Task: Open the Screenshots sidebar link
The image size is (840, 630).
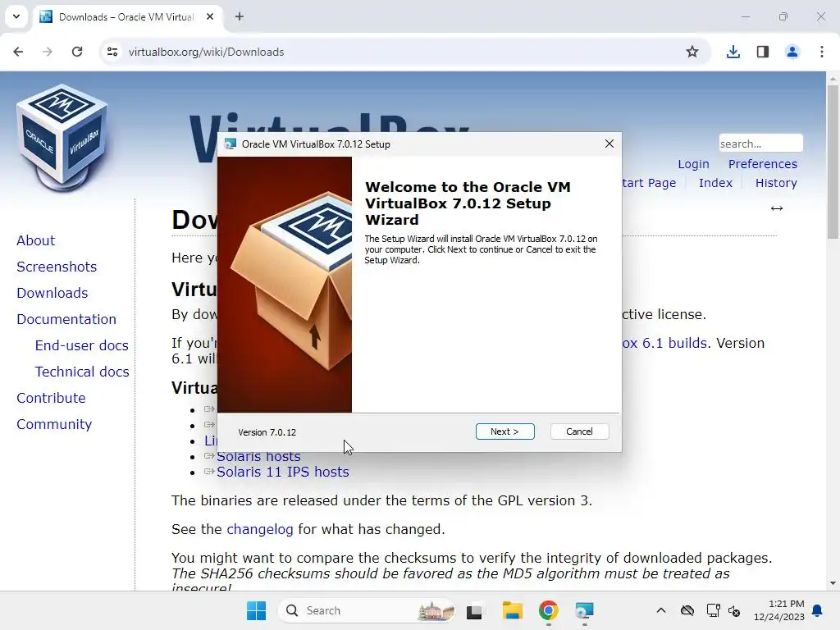Action: [57, 267]
